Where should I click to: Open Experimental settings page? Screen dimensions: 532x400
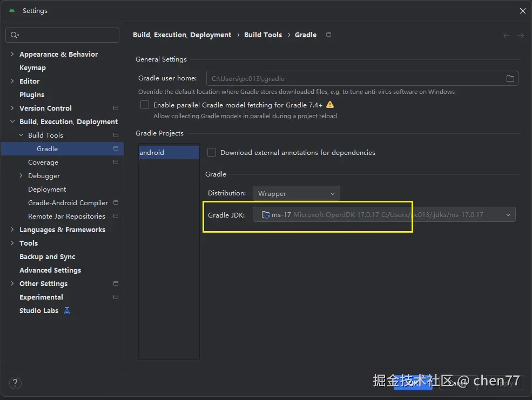pyautogui.click(x=41, y=297)
